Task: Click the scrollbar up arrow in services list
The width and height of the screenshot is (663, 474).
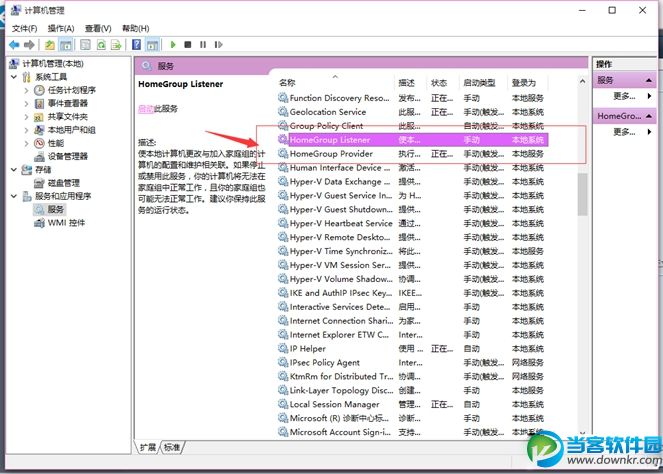Action: [582, 81]
